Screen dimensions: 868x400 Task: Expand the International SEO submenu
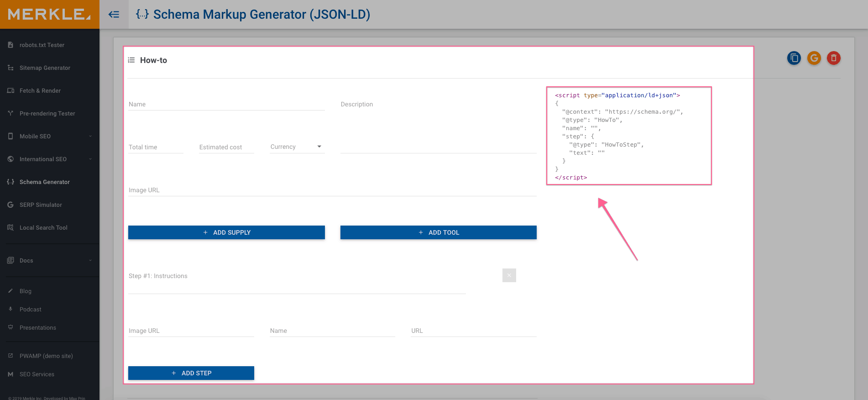90,159
